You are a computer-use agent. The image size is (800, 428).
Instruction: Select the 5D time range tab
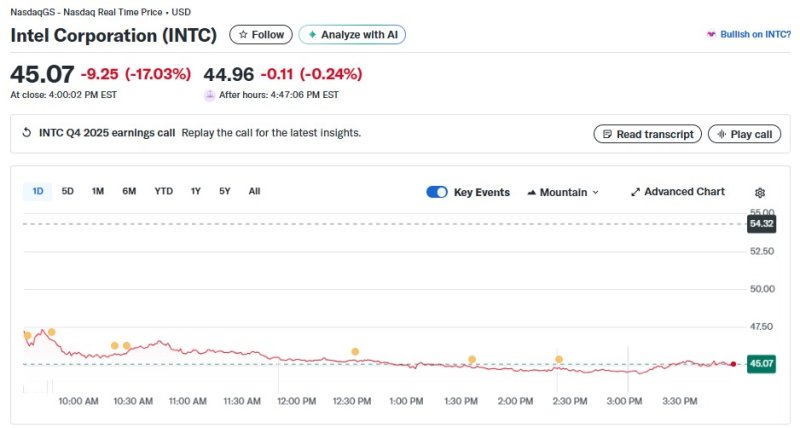67,191
